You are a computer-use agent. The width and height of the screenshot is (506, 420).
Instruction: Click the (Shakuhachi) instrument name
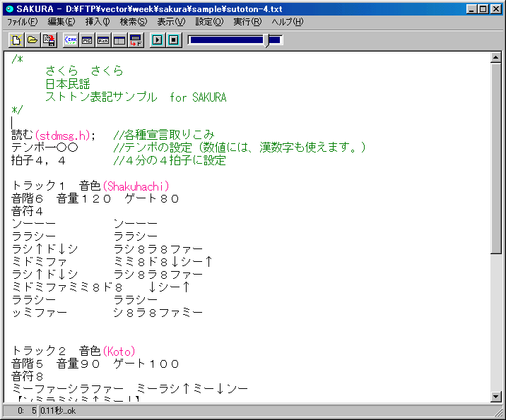coord(136,186)
